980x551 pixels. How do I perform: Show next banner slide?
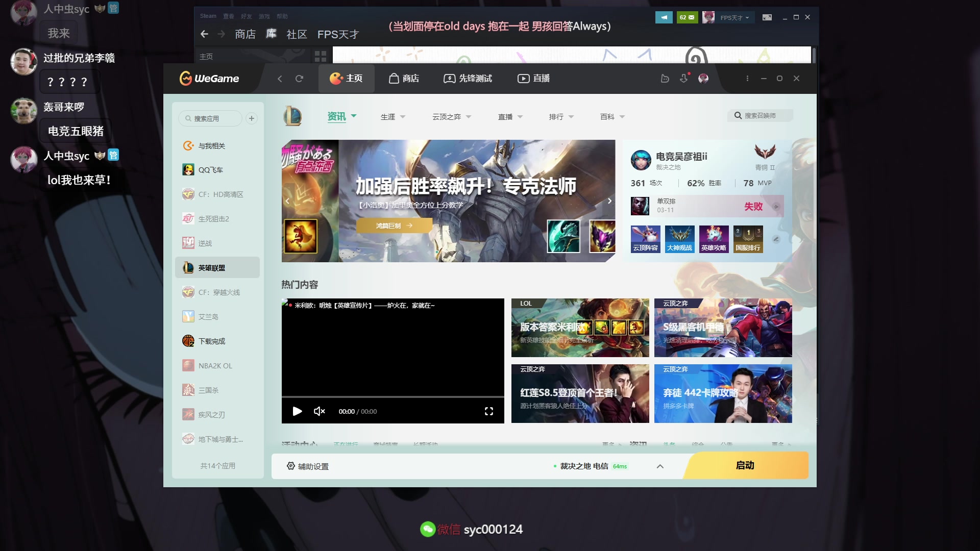coord(609,201)
